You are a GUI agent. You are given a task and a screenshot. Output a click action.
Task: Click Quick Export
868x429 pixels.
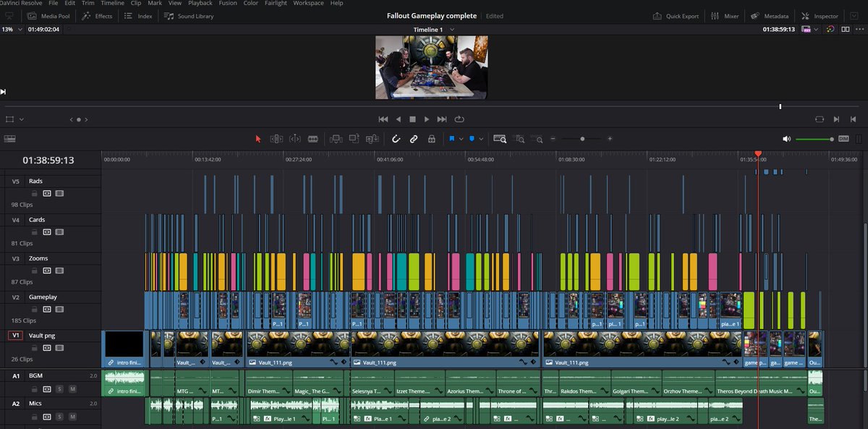676,16
